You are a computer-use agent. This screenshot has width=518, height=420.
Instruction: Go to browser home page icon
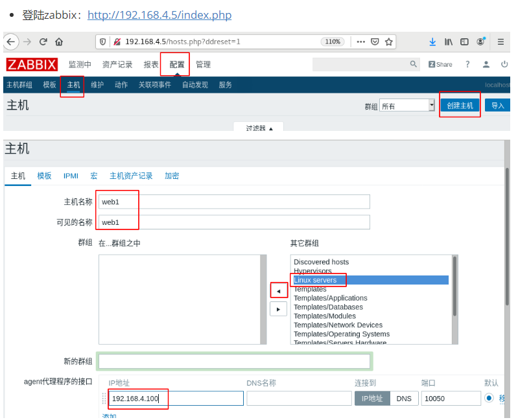(59, 42)
